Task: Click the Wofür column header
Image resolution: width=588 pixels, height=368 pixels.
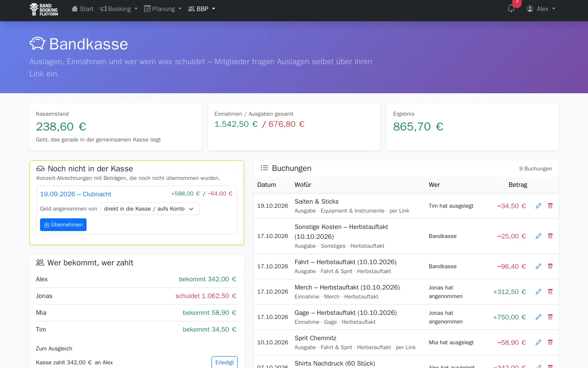Action: click(x=303, y=185)
